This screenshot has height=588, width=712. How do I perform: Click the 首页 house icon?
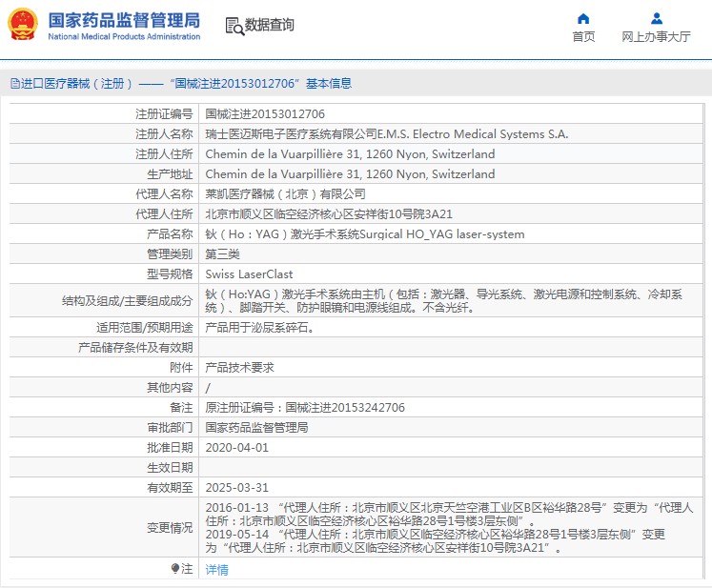pos(583,18)
